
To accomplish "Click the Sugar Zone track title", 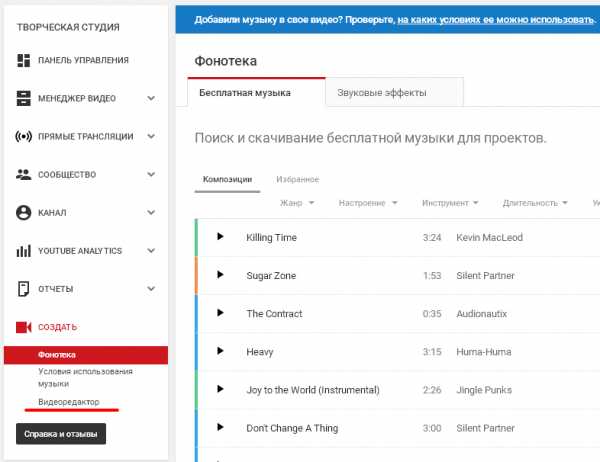I will 271,276.
